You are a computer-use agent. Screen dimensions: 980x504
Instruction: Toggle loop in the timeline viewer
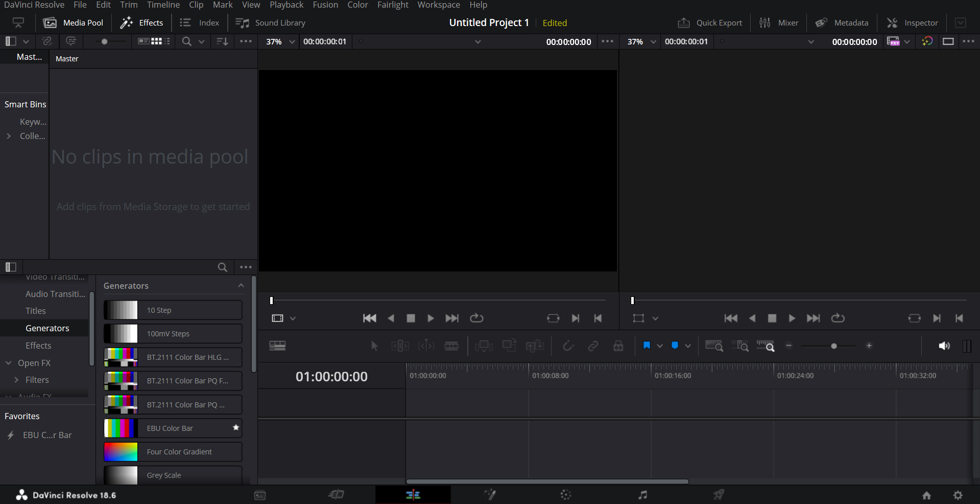coord(838,318)
